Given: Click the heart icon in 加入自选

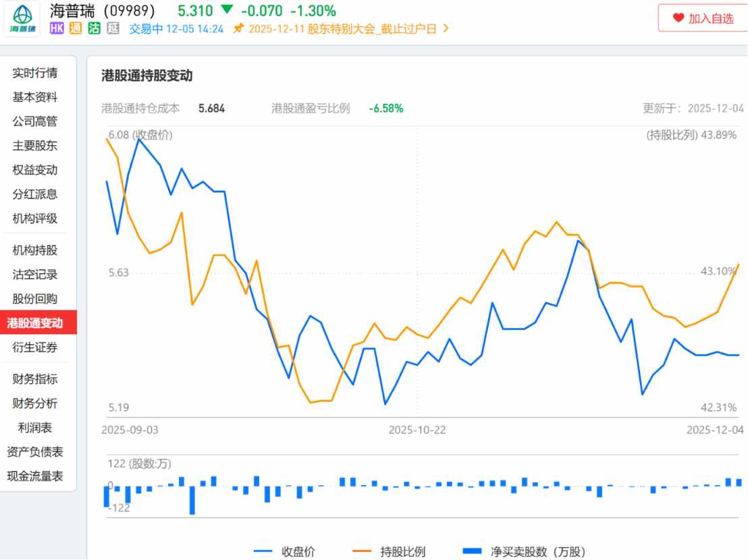Looking at the screenshot, I should pos(678,18).
